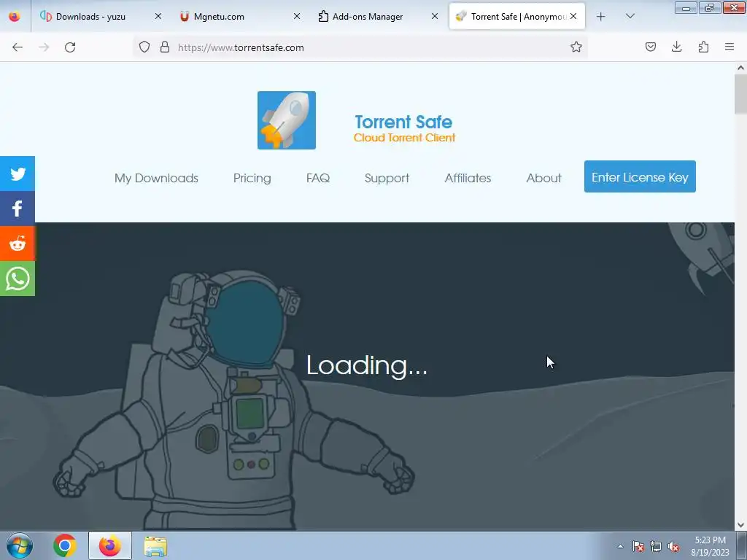The width and height of the screenshot is (747, 560).
Task: Bookmark this page with the star icon
Action: pyautogui.click(x=576, y=47)
